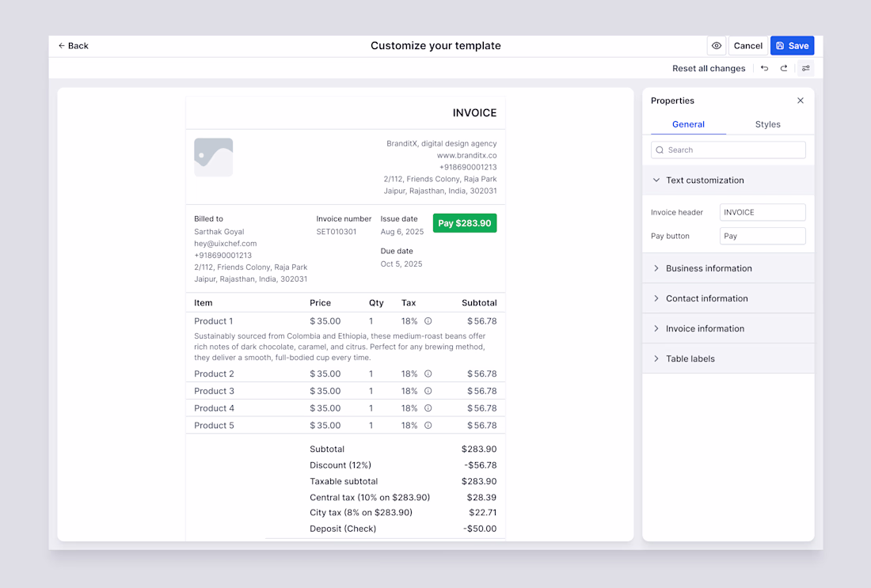Click the email hey@uixchef.com
871x588 pixels.
226,243
